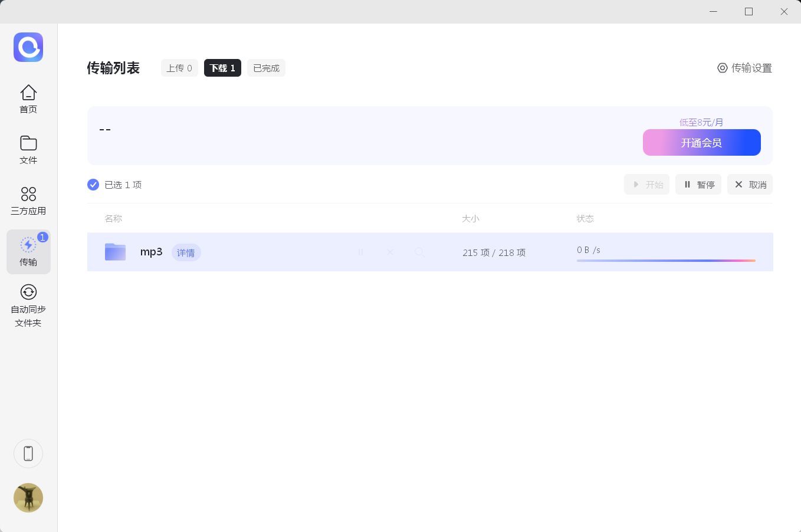
Task: Switch to the 已完成 tab
Action: point(266,68)
